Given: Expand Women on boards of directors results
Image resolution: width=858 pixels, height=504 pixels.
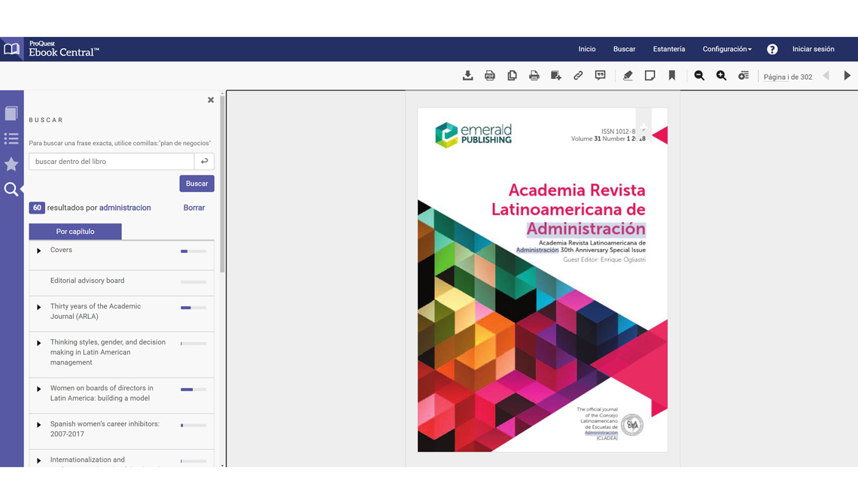Looking at the screenshot, I should 39,389.
